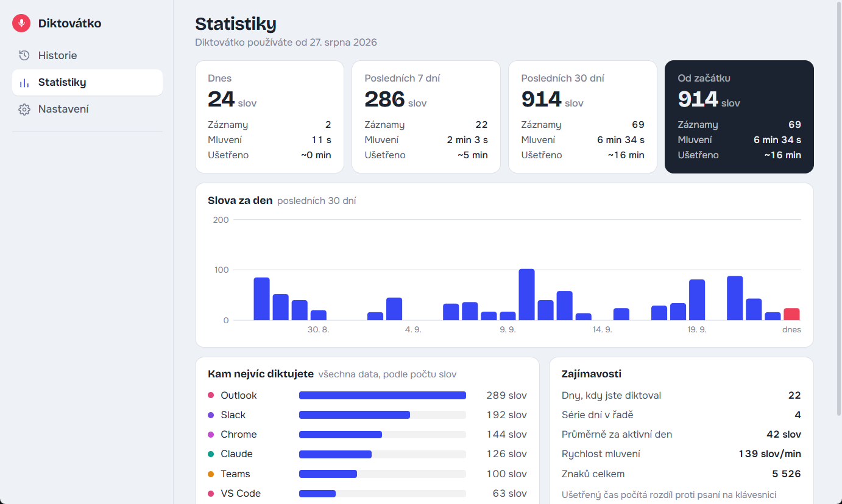Click the Claude teal color dot
The height and width of the screenshot is (504, 842).
click(x=211, y=454)
